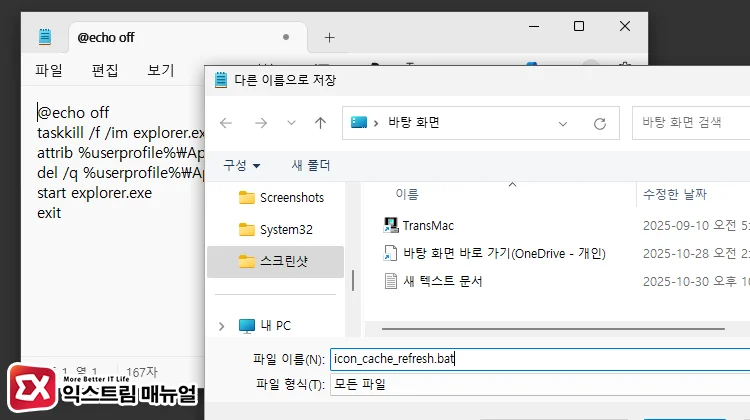Click the Screenshots folder icon in sidebar
750x420 pixels.
pos(247,198)
